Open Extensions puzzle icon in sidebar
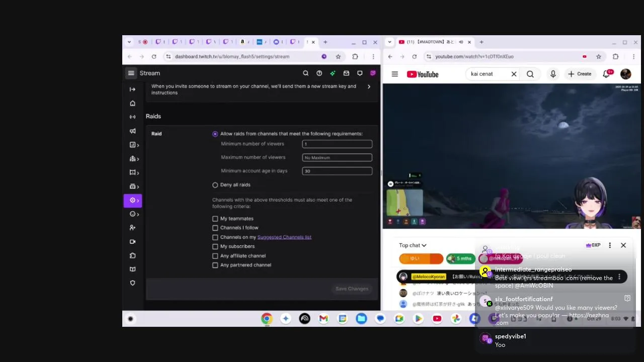The height and width of the screenshot is (362, 644). coord(132,255)
